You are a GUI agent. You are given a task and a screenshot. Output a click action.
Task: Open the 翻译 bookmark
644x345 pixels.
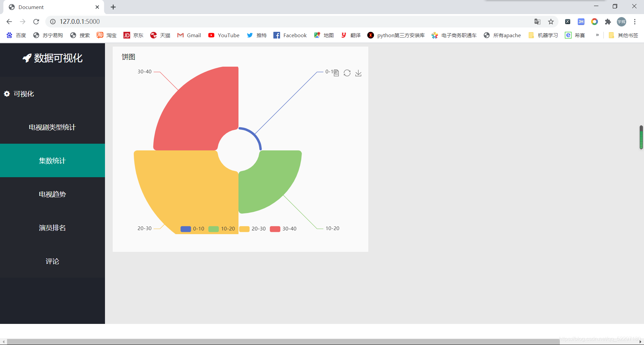[351, 35]
